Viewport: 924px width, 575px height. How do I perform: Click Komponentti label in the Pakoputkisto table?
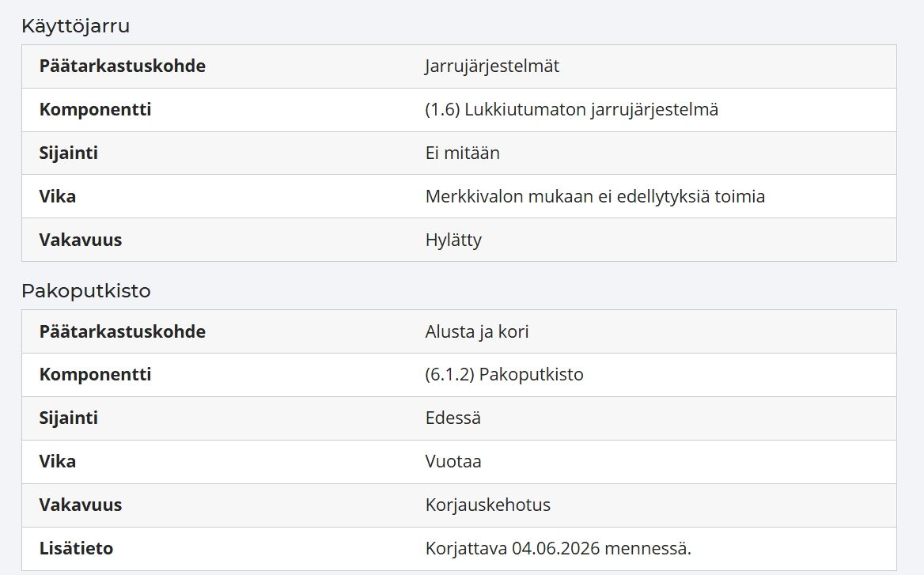pyautogui.click(x=96, y=375)
